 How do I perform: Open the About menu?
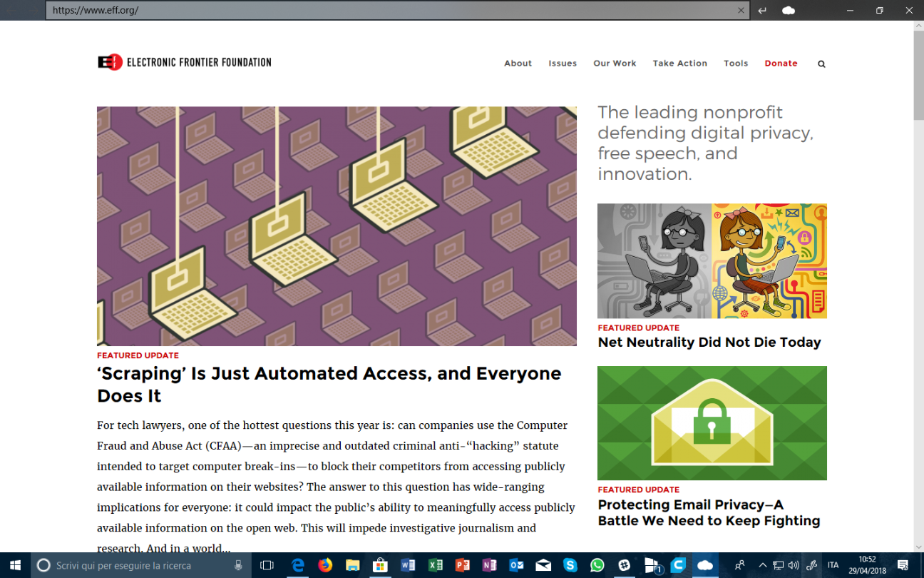tap(518, 64)
